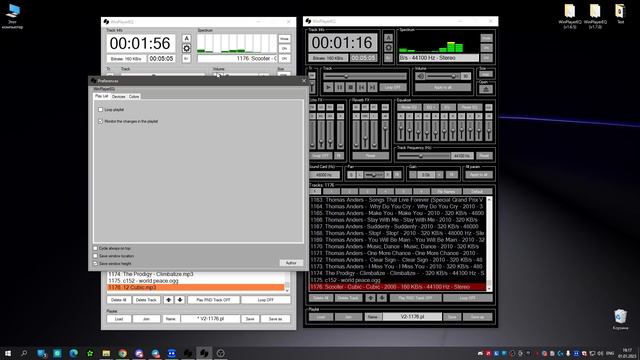Move track up arrow in dark player

click(x=371, y=298)
